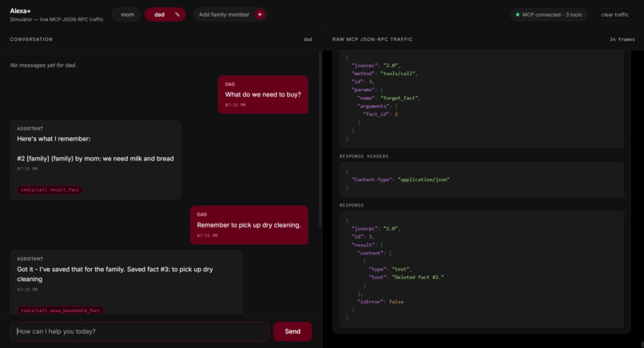The height and width of the screenshot is (348, 644).
Task: Click the 'dad' label in conversation header
Action: (x=308, y=39)
